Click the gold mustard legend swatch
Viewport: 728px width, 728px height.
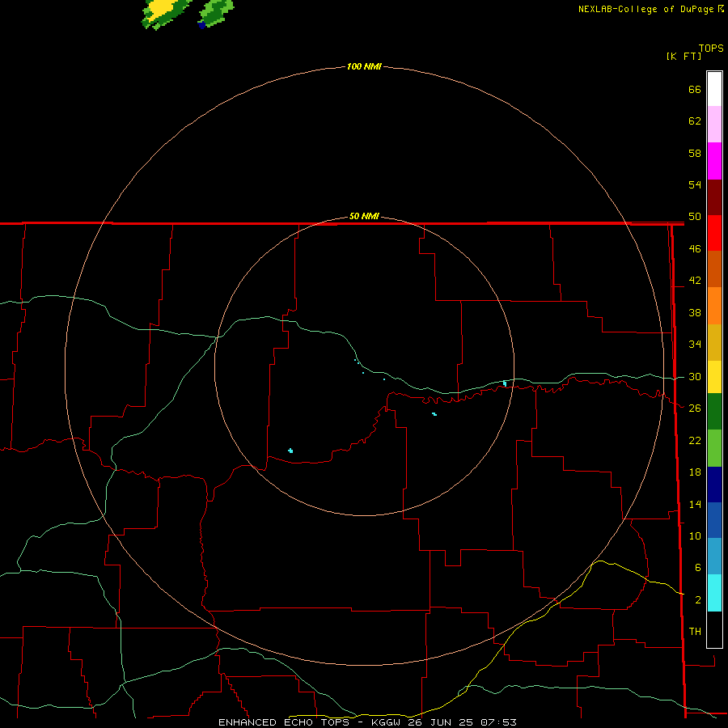714,342
